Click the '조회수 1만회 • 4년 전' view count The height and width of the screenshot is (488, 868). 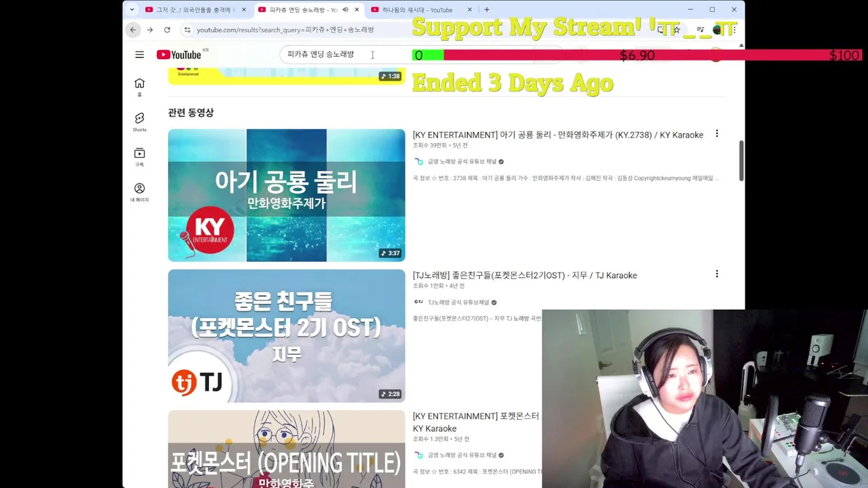coord(439,286)
